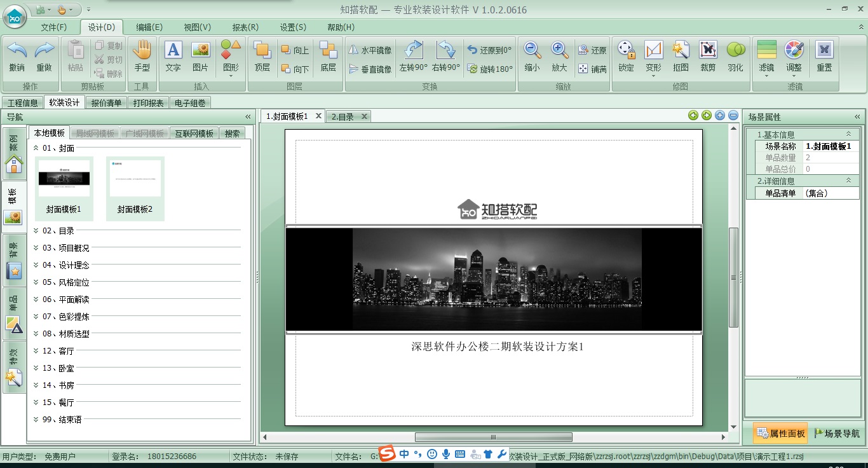Click the 撤销 undo icon
This screenshot has height=468, width=868.
(17, 56)
